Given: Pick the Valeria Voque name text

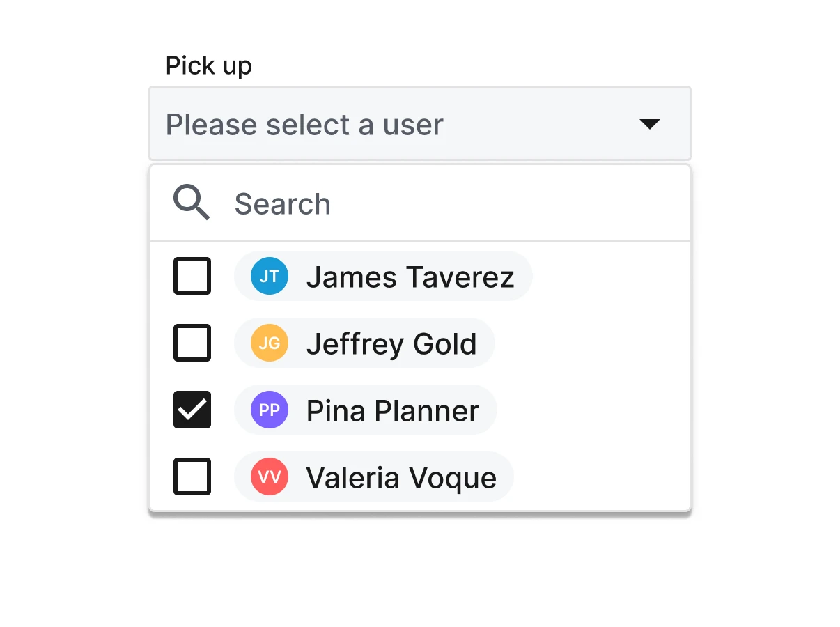Looking at the screenshot, I should click(401, 477).
